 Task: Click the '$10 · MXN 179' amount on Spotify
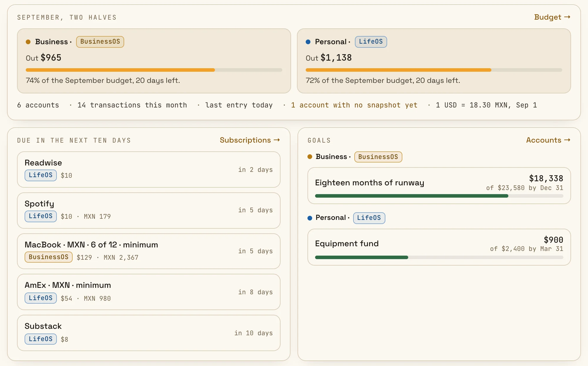(x=86, y=217)
